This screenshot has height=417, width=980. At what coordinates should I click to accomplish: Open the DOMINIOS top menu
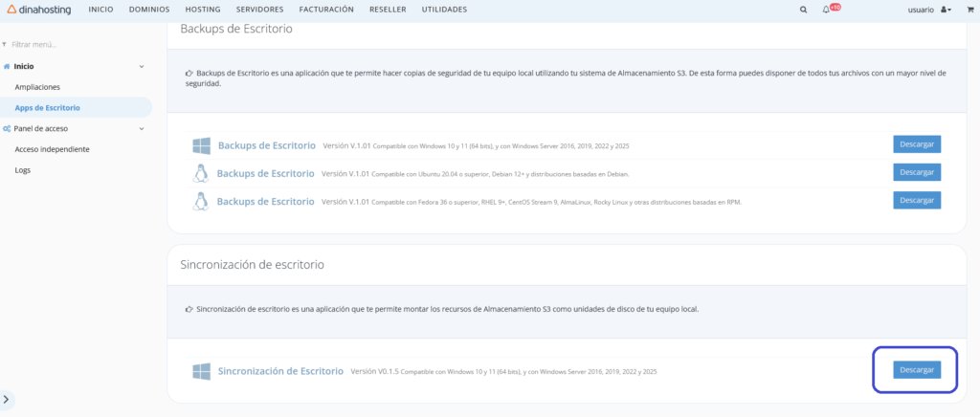pyautogui.click(x=159, y=10)
